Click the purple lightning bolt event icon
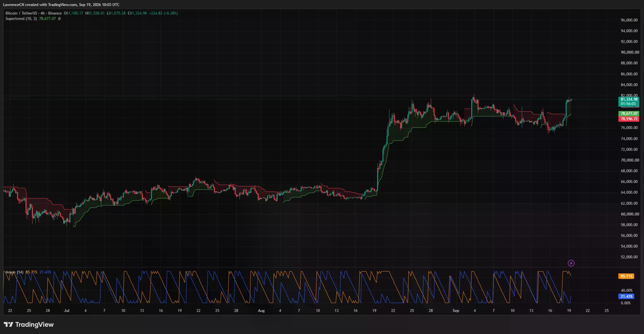The width and height of the screenshot is (644, 334). pyautogui.click(x=571, y=263)
